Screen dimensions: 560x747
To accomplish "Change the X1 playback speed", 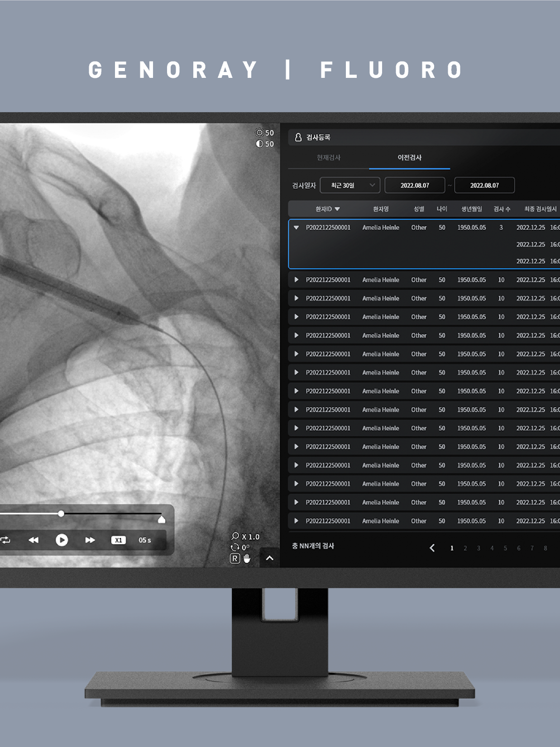I will pyautogui.click(x=118, y=540).
